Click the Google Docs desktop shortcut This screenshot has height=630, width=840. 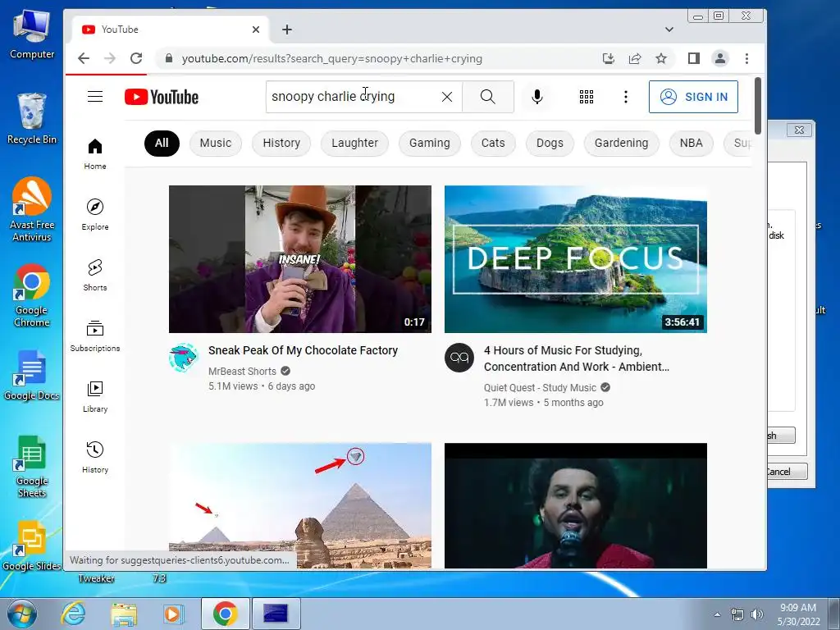coord(32,376)
